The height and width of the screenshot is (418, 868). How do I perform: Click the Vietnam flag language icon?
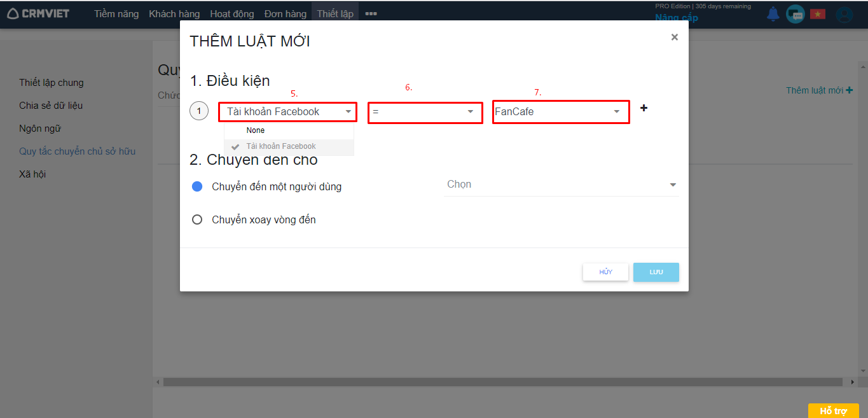tap(817, 14)
